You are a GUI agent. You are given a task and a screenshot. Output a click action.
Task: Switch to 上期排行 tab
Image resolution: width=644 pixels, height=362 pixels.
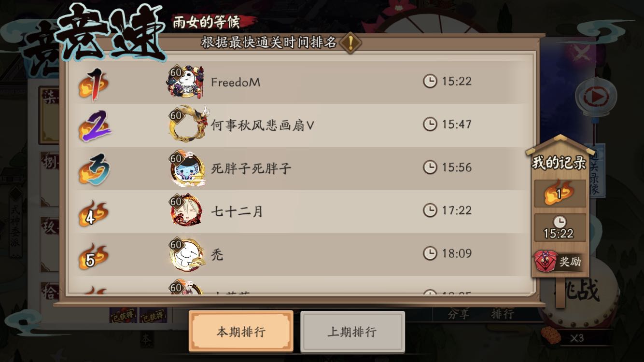tap(352, 332)
